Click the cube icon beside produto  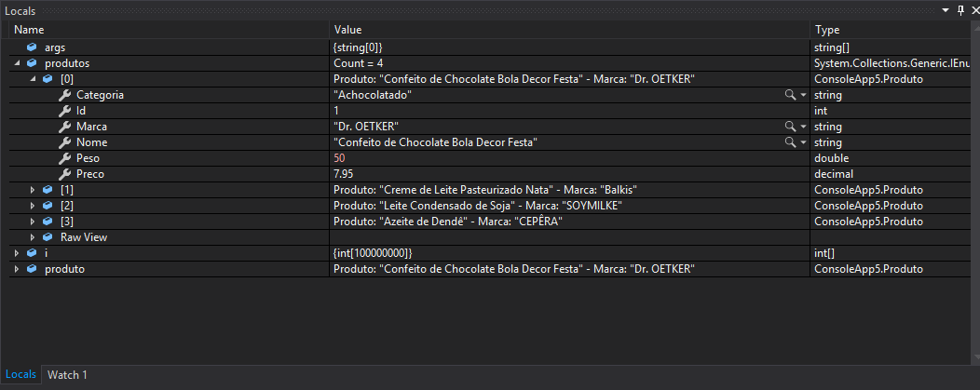pos(32,269)
